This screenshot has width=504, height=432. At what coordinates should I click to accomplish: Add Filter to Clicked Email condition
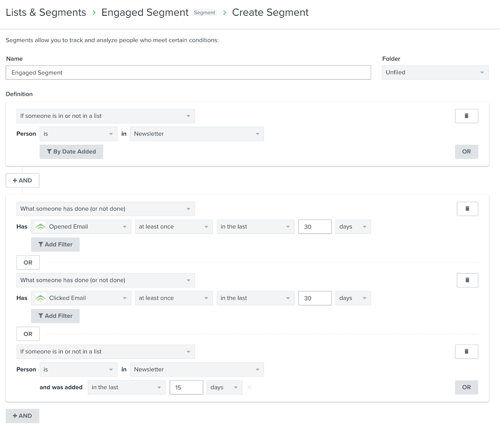(55, 316)
